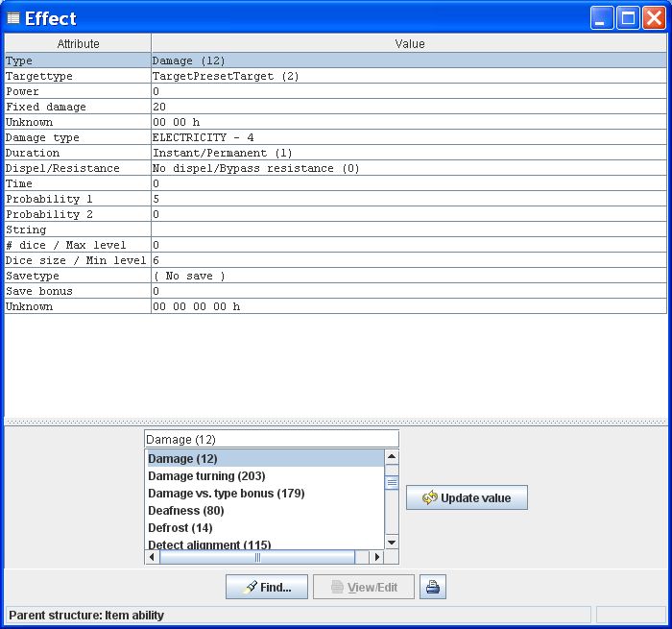Click the Effect window title icon
Image resolution: width=672 pixels, height=629 pixels.
click(12, 18)
